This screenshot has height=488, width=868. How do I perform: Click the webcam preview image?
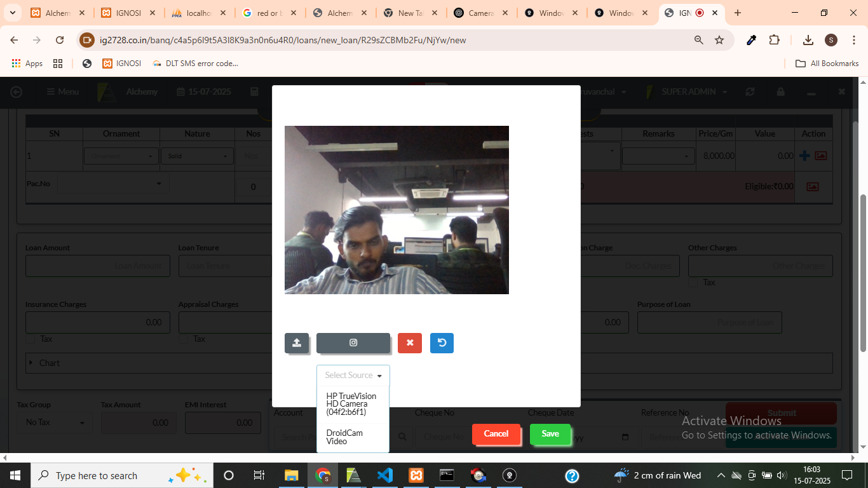pyautogui.click(x=397, y=210)
